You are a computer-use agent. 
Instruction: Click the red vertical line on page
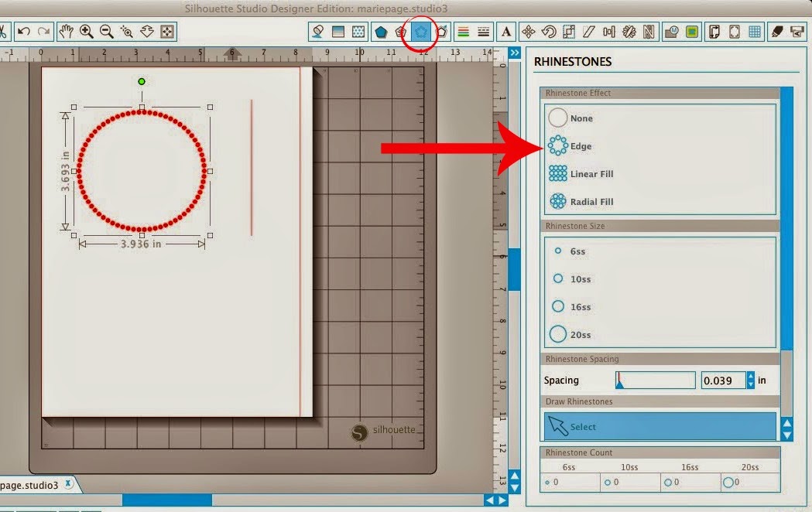252,168
